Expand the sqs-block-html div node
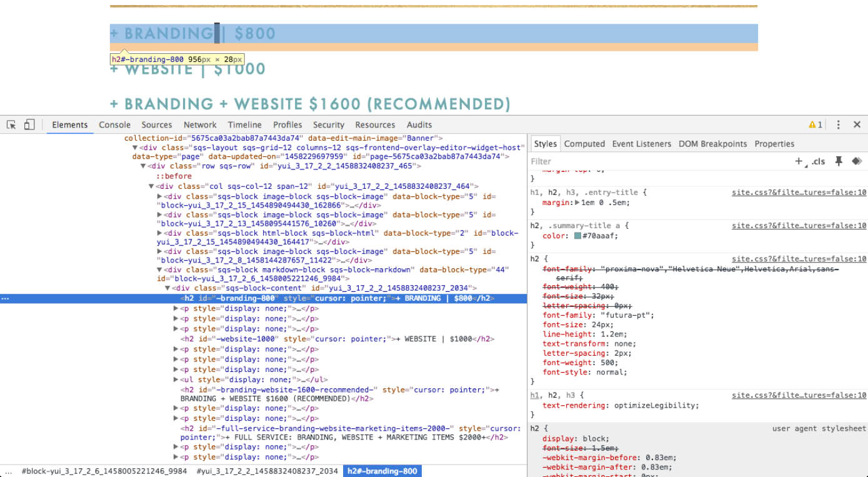 coord(159,233)
